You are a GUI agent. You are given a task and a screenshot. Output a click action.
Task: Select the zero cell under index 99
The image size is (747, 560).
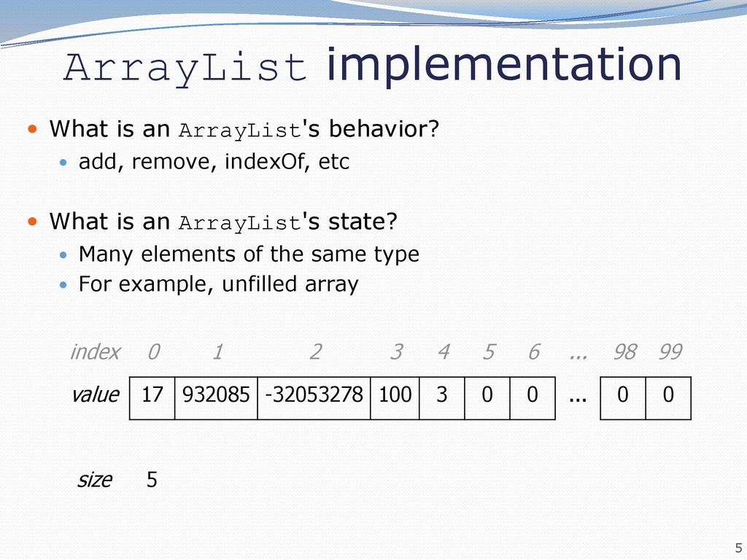point(668,398)
